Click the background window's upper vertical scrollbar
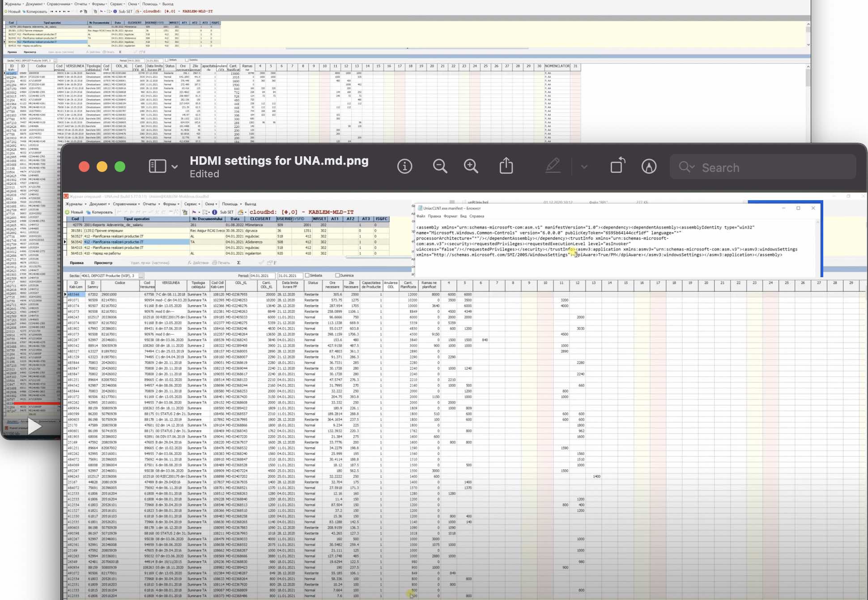The width and height of the screenshot is (868, 600). [808, 34]
